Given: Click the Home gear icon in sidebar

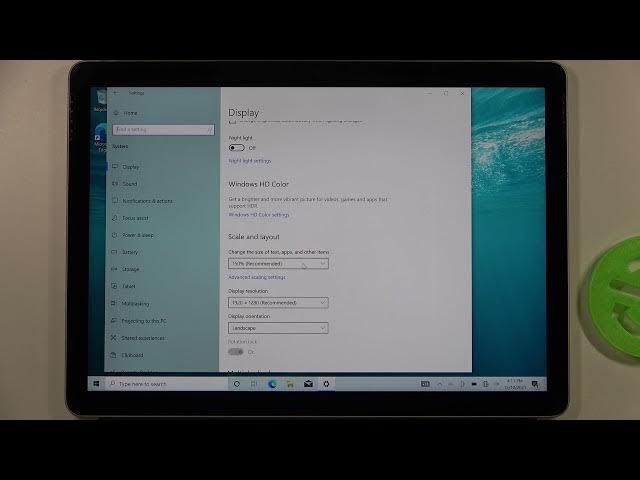Looking at the screenshot, I should 116,113.
